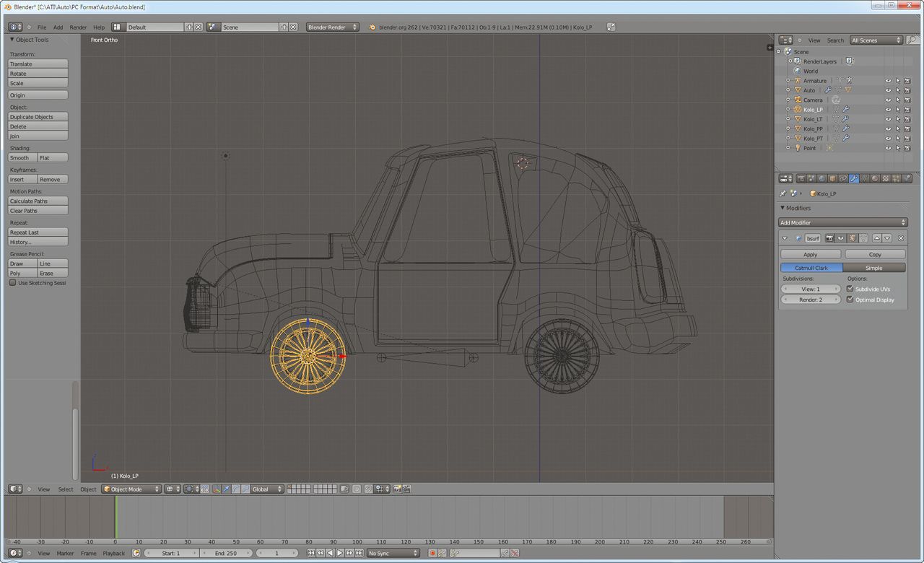Move bsurf modifier up in stack

(877, 238)
